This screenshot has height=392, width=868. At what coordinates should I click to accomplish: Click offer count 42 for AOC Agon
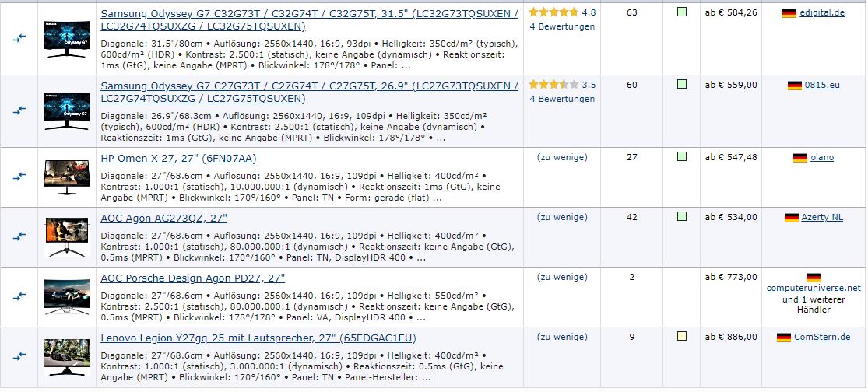pos(631,217)
